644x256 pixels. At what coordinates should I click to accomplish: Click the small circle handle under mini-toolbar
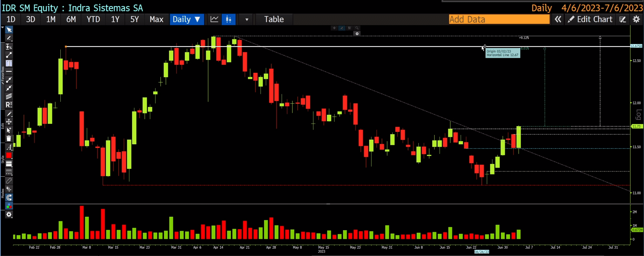[357, 34]
